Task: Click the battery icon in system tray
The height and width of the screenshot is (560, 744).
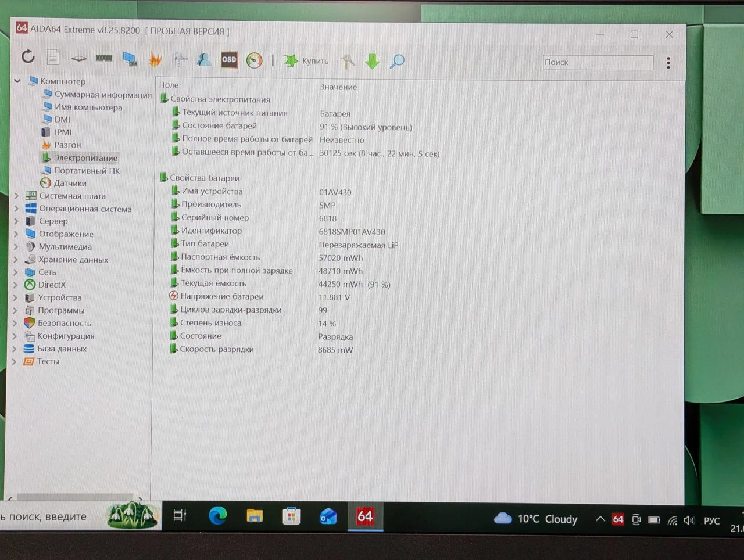Action: [x=654, y=520]
